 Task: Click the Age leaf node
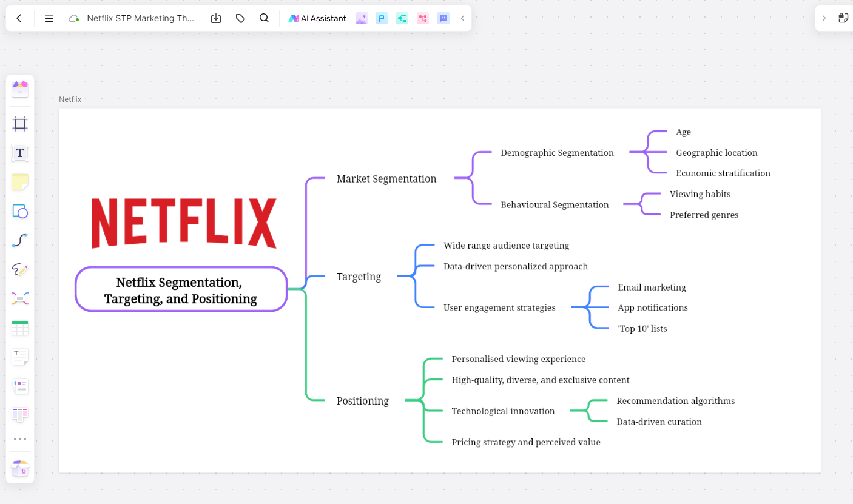(x=683, y=132)
